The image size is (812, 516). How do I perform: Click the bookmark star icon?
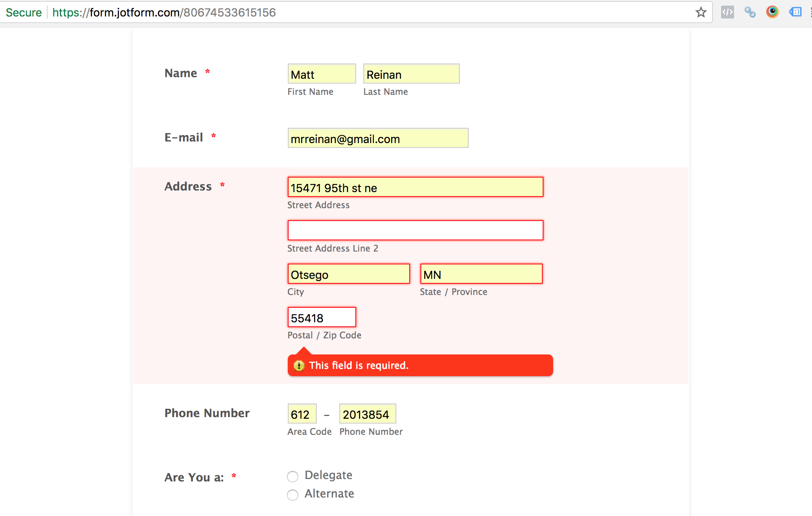[x=701, y=12]
